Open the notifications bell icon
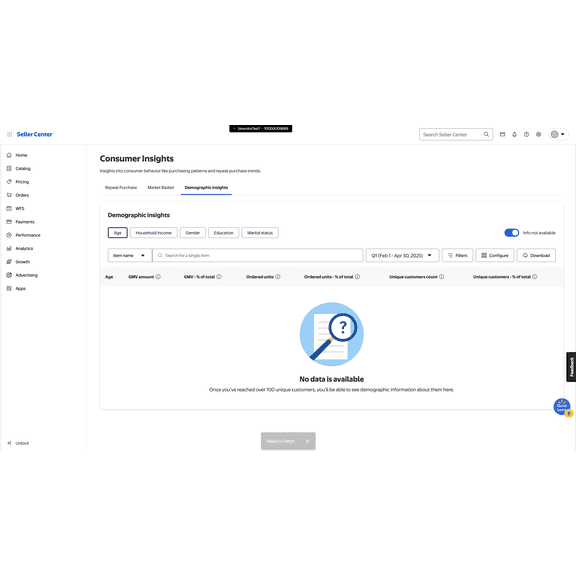 coord(514,134)
